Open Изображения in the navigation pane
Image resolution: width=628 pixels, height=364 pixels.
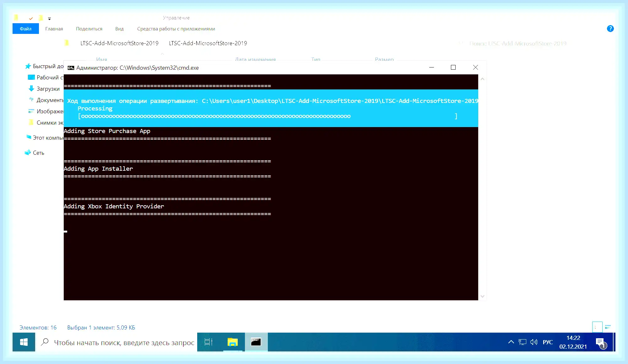[x=46, y=111]
